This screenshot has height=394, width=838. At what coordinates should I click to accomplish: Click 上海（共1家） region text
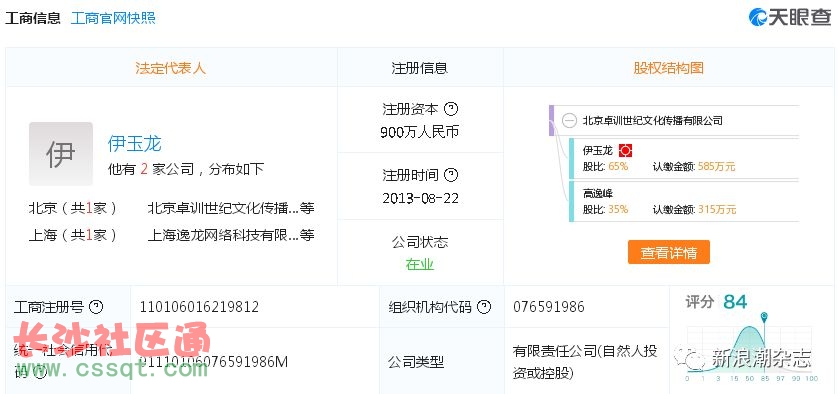pyautogui.click(x=73, y=235)
